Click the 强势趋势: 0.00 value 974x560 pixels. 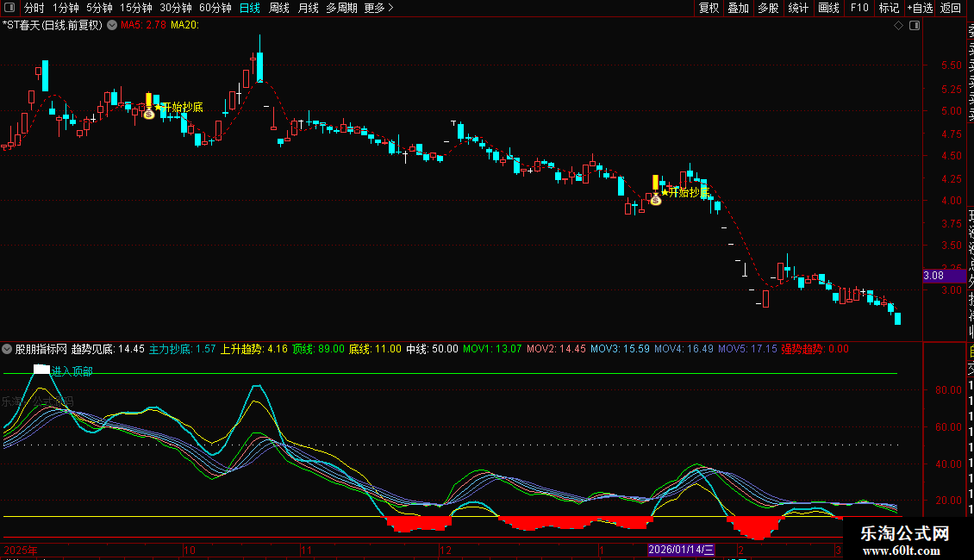(815, 349)
